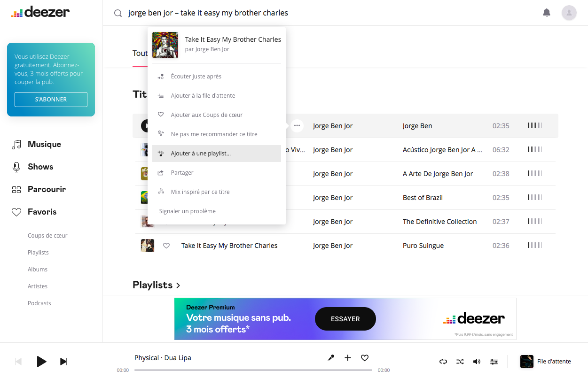Choose Ajouter à une playlist...
The image size is (588, 378).
click(217, 154)
